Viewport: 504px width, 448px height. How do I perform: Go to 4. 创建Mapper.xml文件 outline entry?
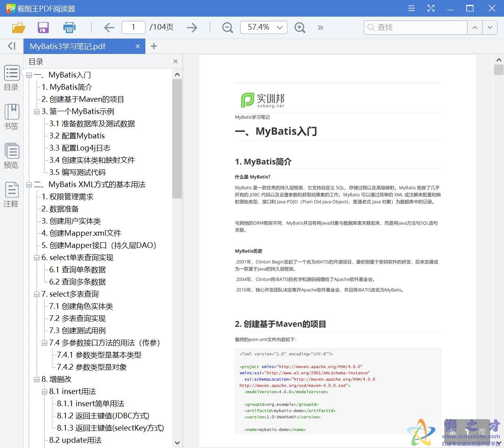click(81, 233)
